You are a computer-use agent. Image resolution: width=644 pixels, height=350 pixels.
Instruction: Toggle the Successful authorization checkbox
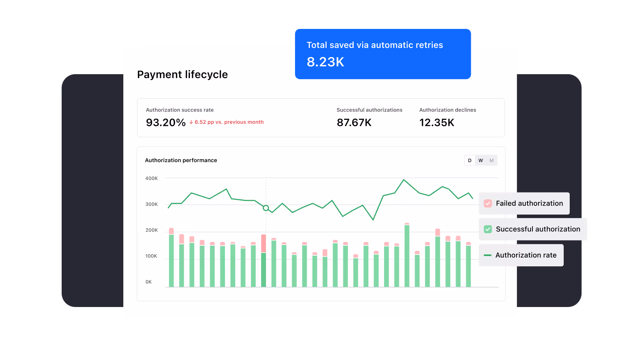tap(488, 229)
